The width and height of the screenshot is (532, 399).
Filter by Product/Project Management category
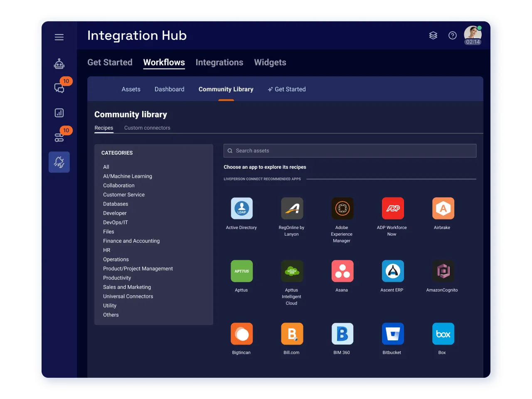point(138,268)
